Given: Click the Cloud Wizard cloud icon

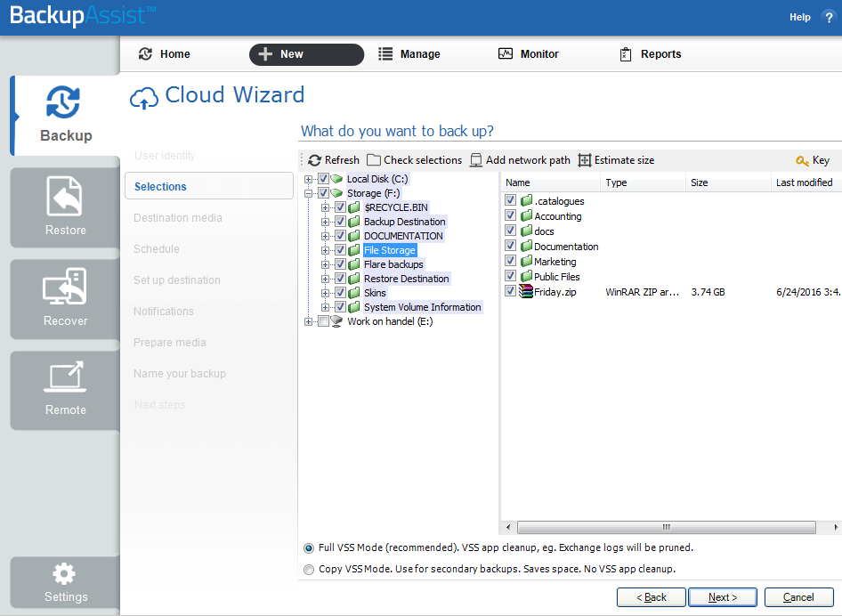Looking at the screenshot, I should pyautogui.click(x=144, y=98).
